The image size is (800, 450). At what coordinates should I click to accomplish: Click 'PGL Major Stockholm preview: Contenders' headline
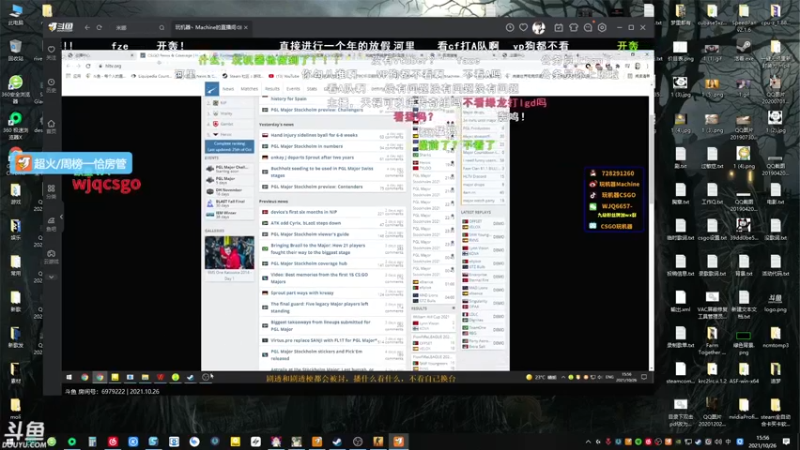[316, 187]
